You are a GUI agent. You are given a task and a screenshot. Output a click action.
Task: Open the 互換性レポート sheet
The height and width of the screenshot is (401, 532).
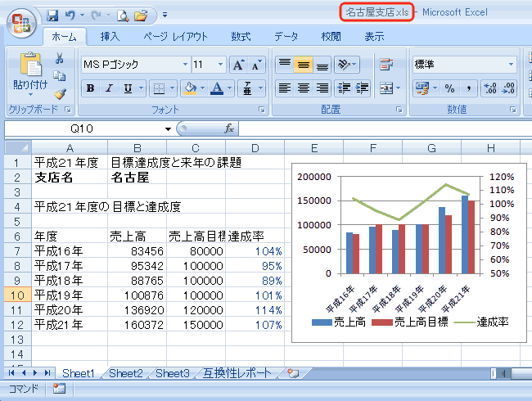tap(237, 373)
